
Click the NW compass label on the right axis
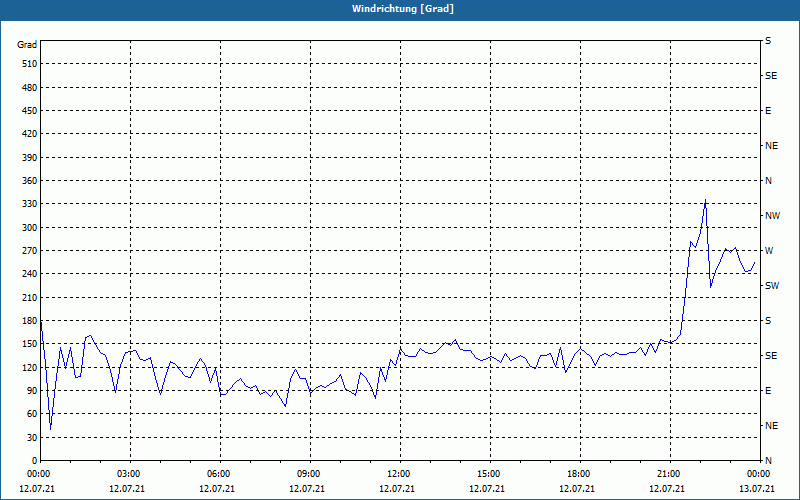coord(772,216)
